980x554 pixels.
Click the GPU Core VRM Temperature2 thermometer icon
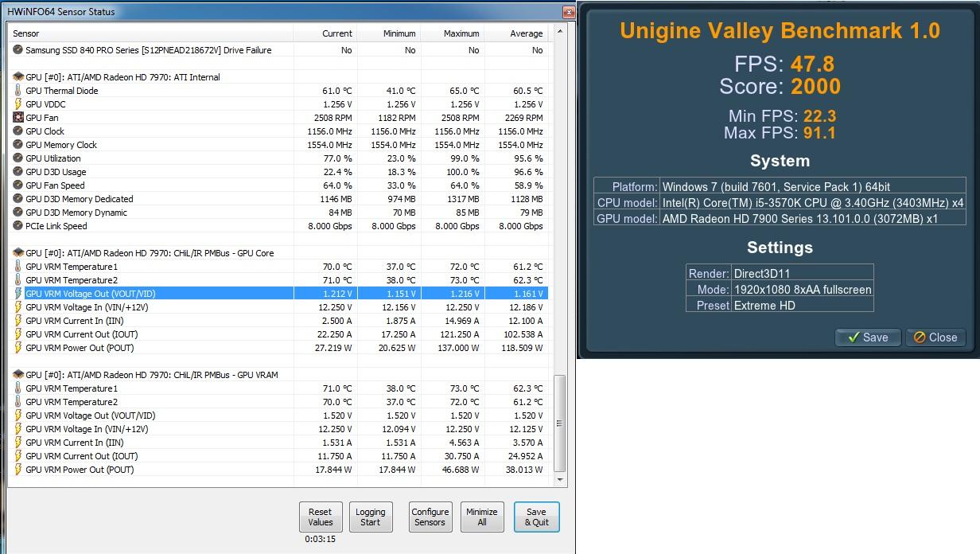point(18,280)
